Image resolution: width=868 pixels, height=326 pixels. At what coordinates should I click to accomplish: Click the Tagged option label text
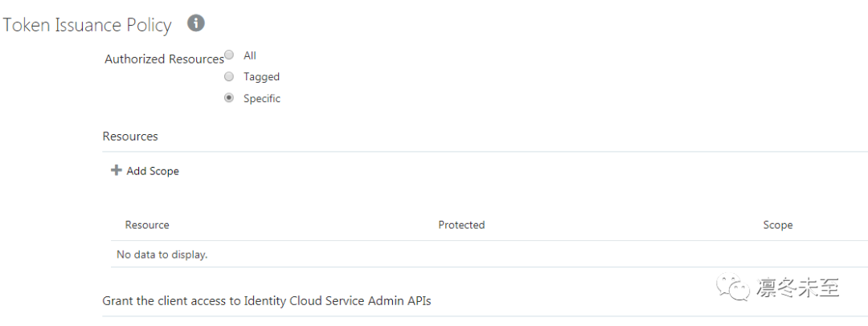[261, 77]
